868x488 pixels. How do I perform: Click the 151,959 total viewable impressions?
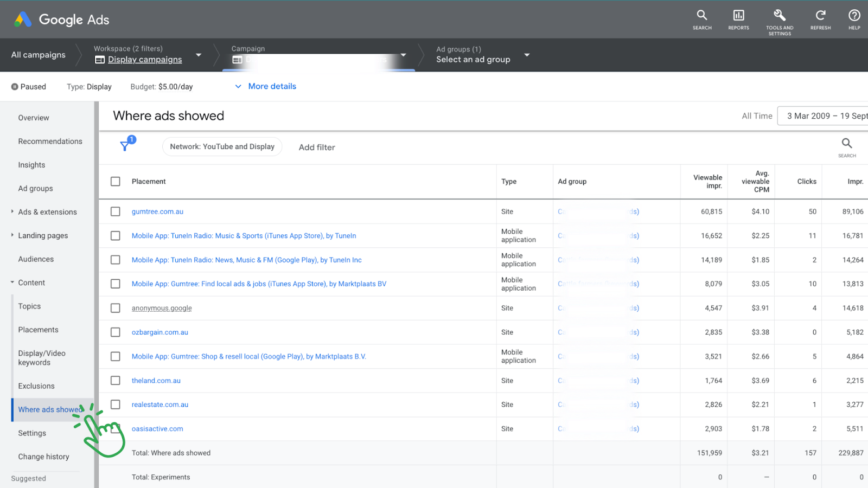[x=710, y=453]
